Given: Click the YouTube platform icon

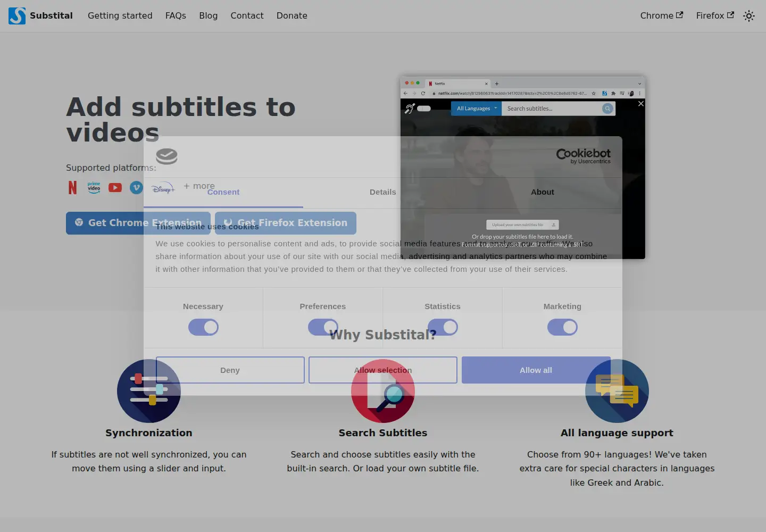Looking at the screenshot, I should [115, 187].
